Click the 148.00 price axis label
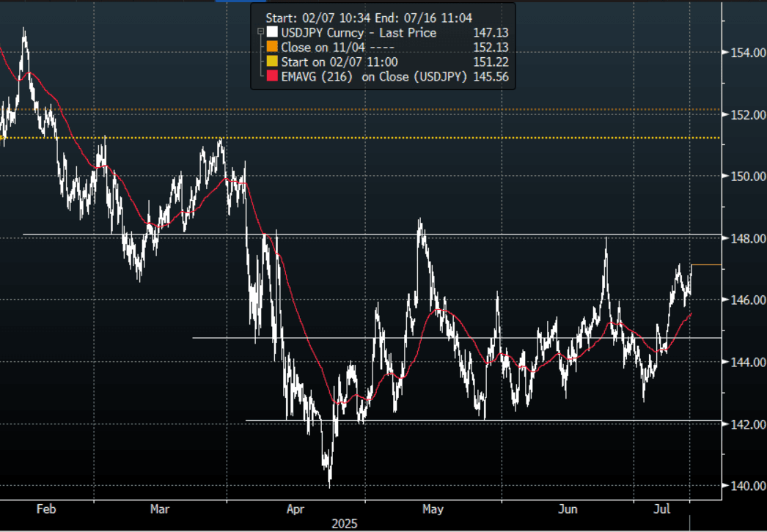 click(744, 239)
